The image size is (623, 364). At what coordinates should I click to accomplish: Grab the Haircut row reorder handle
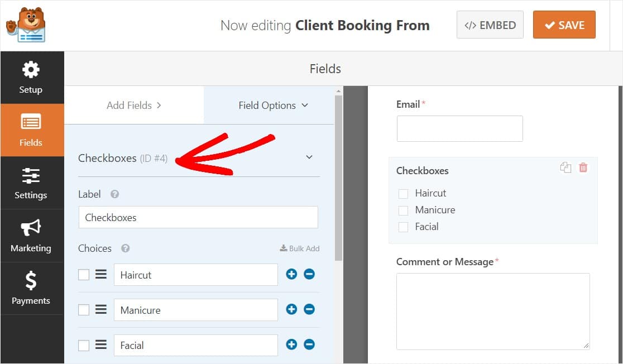(x=101, y=274)
